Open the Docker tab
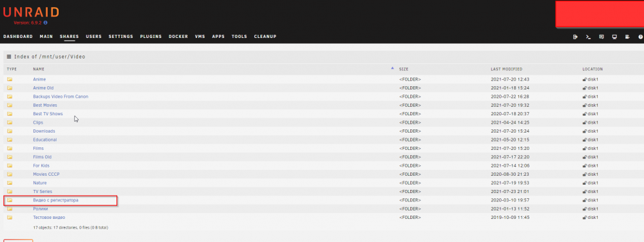The image size is (644, 242). click(x=178, y=37)
